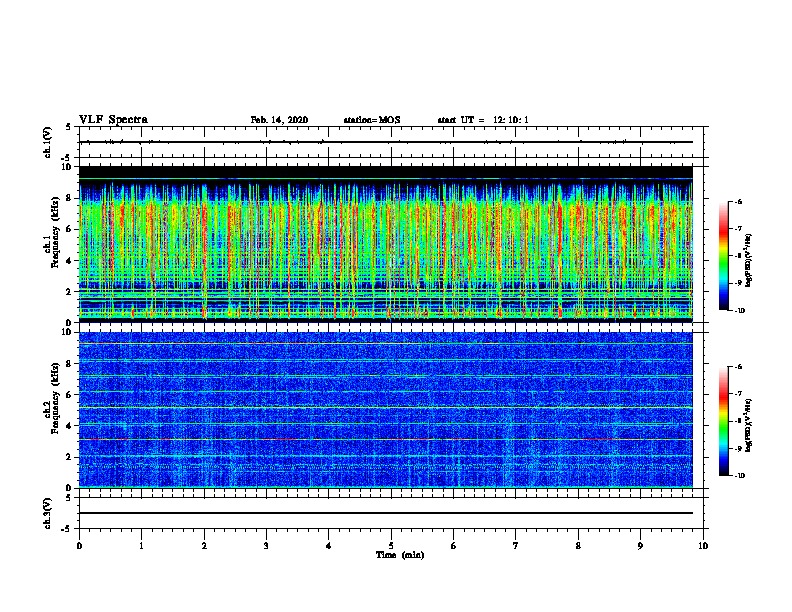This screenshot has height=612, width=792.
Task: Click the ch.2 spectrogram plot area
Action: tap(386, 410)
